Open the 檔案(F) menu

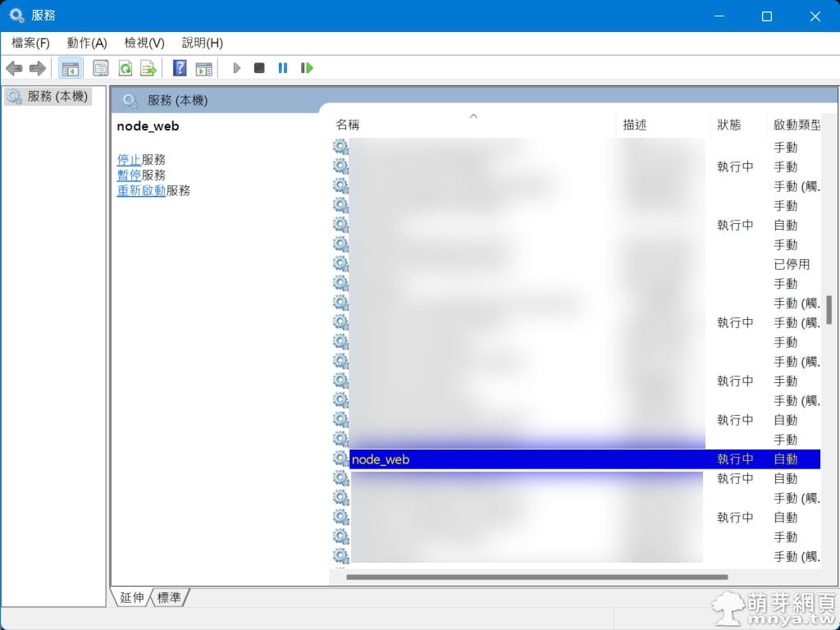[x=30, y=43]
